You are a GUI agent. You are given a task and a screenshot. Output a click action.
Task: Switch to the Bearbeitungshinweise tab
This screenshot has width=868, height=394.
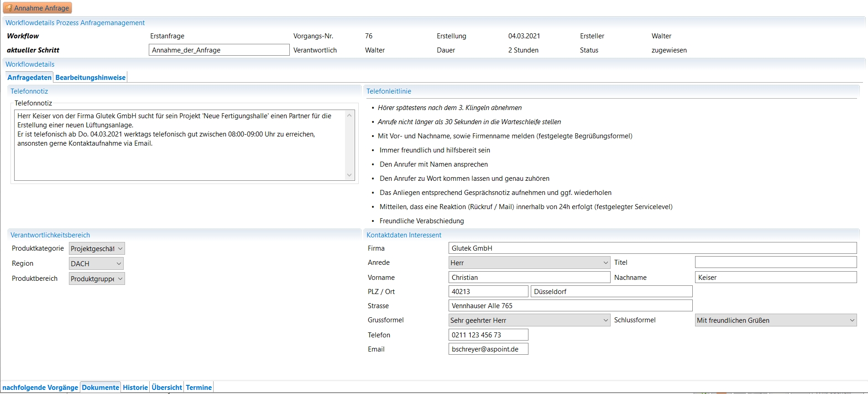click(90, 78)
